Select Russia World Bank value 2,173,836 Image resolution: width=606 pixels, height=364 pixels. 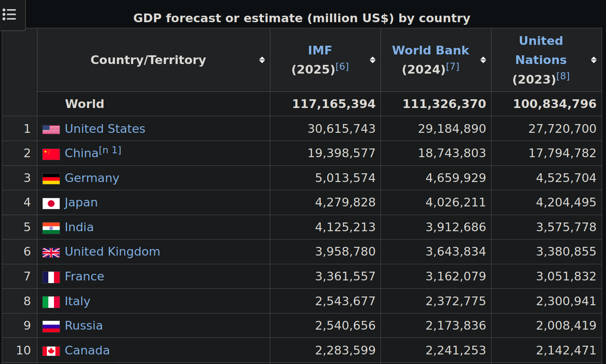coord(456,326)
